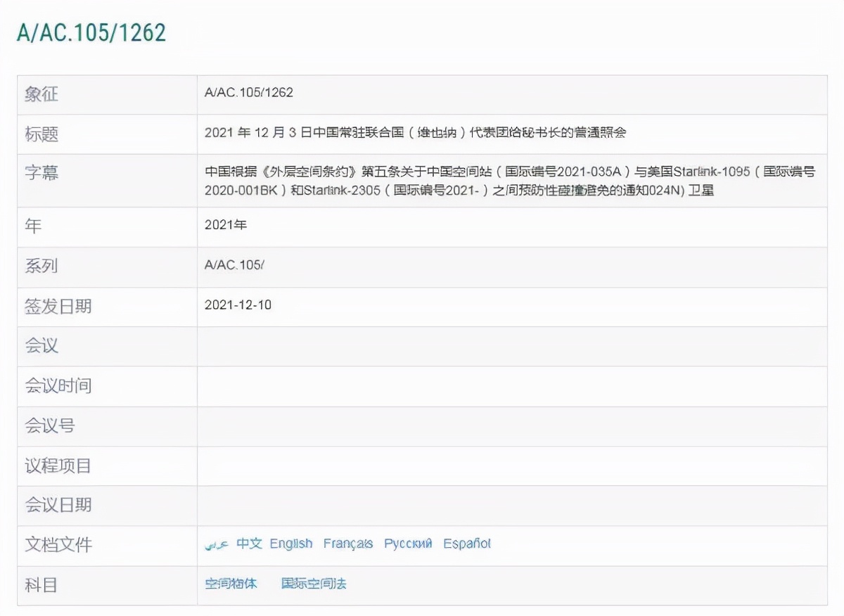Open the Français version of the document

point(347,544)
